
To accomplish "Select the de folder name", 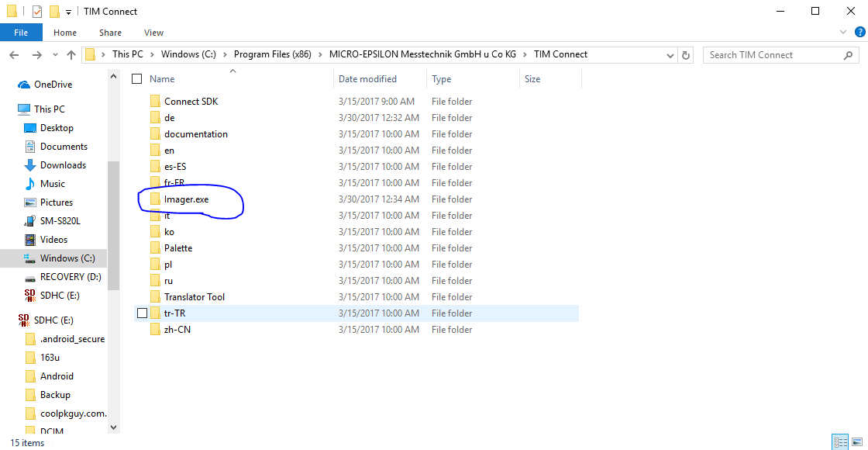I will point(170,118).
